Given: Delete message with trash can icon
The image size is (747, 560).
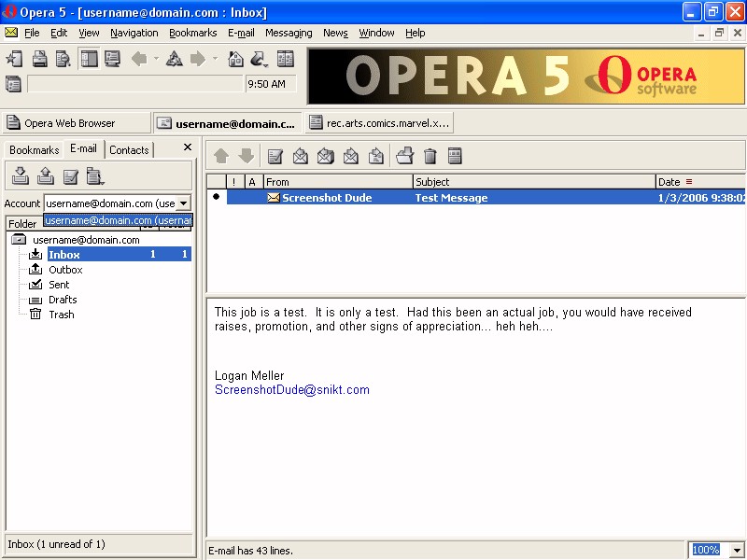Looking at the screenshot, I should 430,156.
